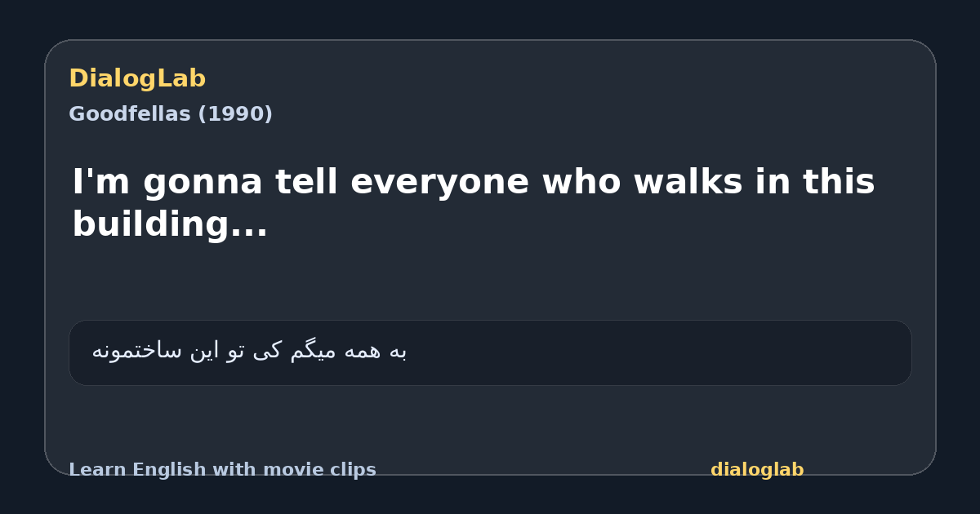980x514 pixels.
Task: Click empty card area below the translation box
Action: [490, 420]
